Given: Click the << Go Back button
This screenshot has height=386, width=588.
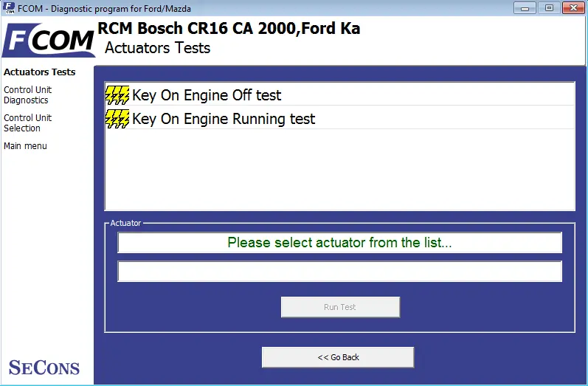Looking at the screenshot, I should (x=338, y=357).
